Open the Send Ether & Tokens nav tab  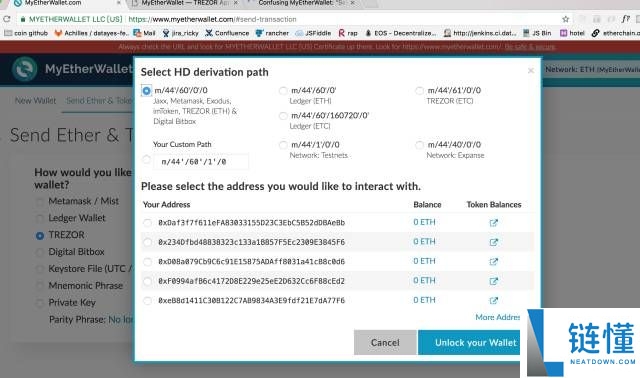click(99, 101)
